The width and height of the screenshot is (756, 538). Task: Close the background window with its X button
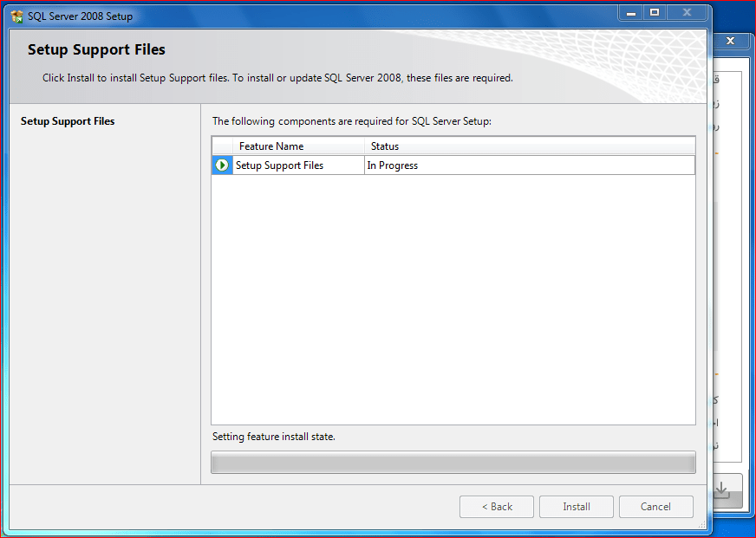point(730,41)
